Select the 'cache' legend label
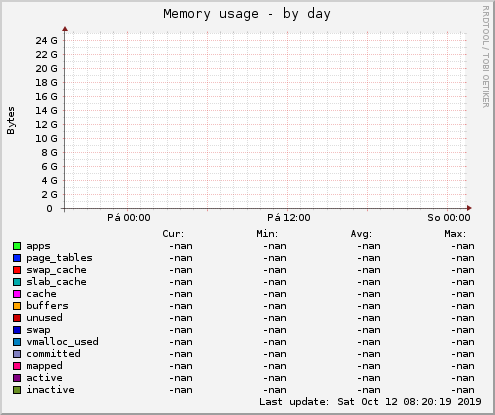This screenshot has height=415, width=495. tap(41, 294)
